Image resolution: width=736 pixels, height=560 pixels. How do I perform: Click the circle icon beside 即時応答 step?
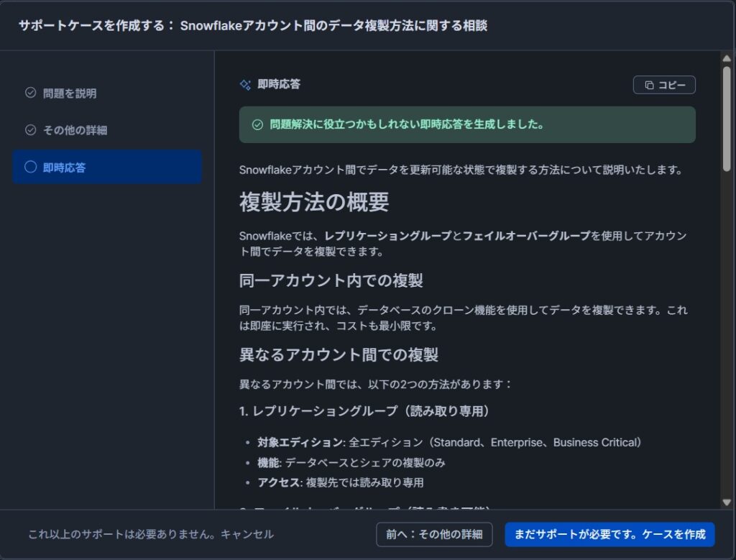coord(30,167)
